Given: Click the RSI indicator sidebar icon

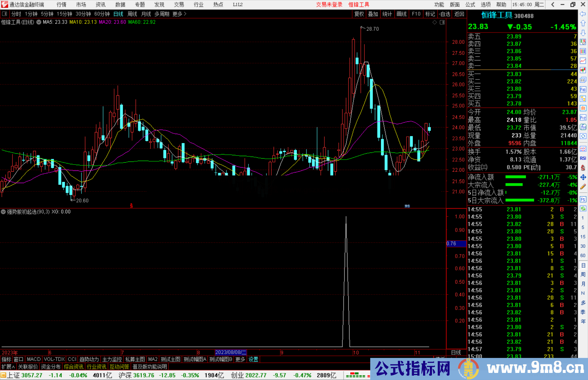Looking at the screenshot, I should point(583,158).
